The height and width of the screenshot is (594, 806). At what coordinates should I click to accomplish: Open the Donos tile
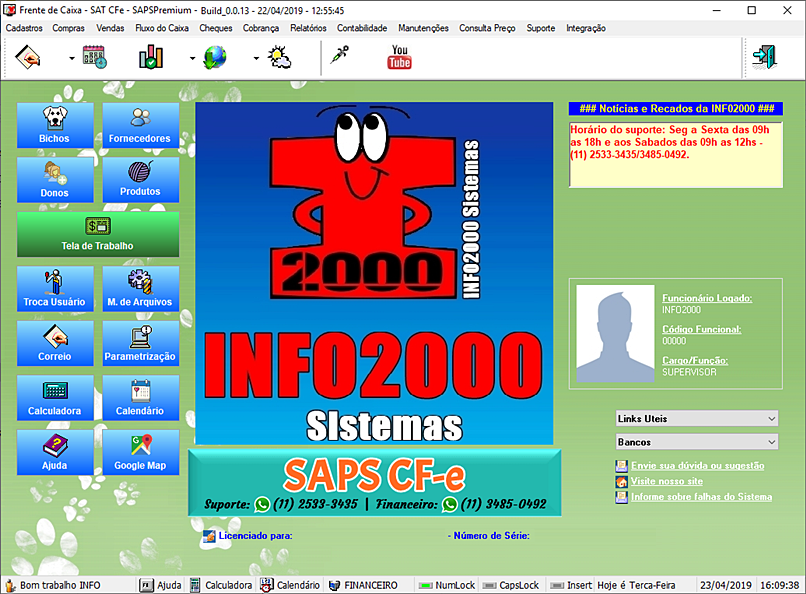point(55,180)
